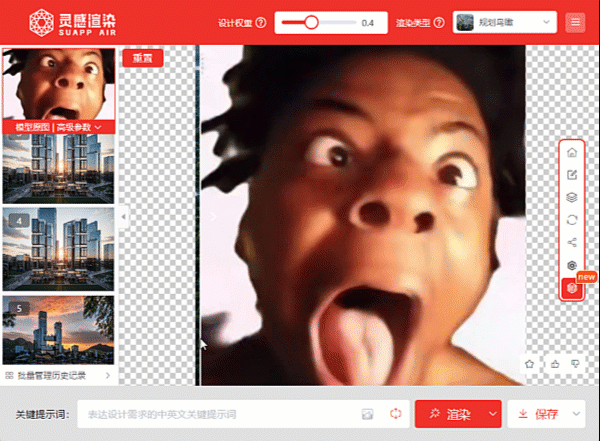Open the hamburger menu at top right
The width and height of the screenshot is (600, 441).
[x=575, y=22]
